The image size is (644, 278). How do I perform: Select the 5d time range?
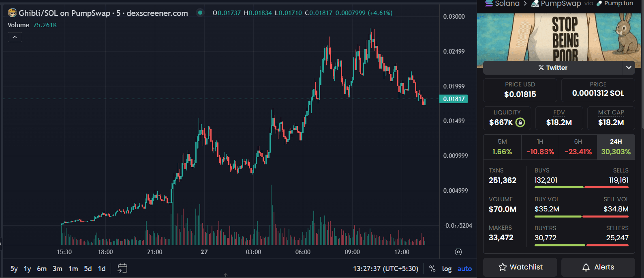coord(88,269)
